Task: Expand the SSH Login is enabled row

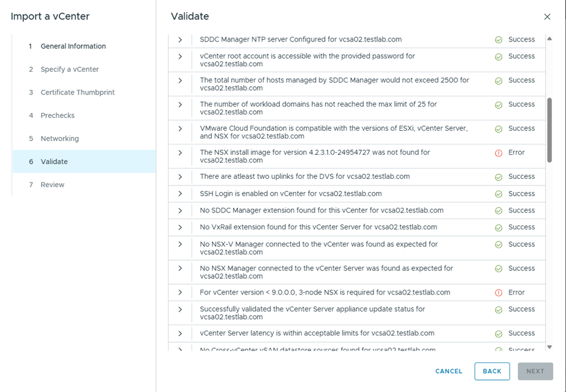Action: click(x=180, y=194)
